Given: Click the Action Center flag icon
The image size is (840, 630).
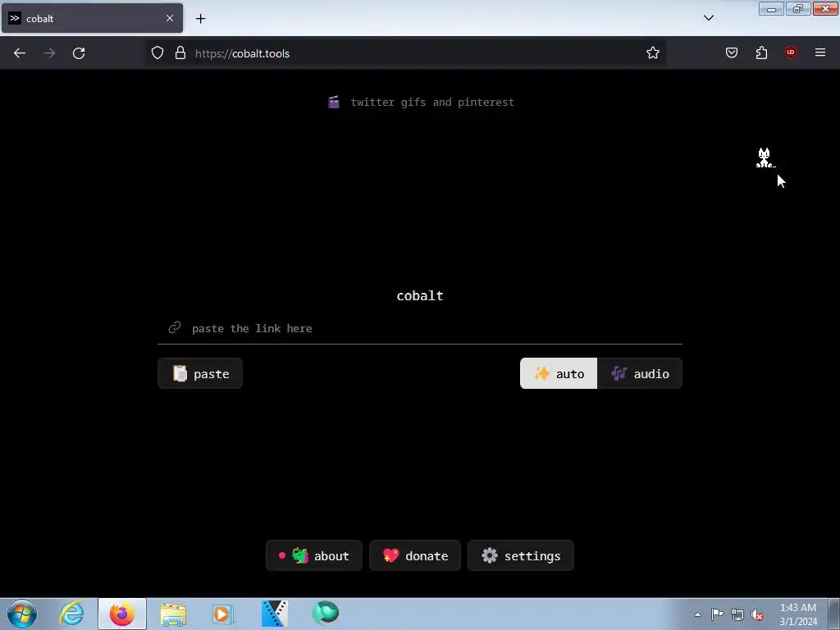Looking at the screenshot, I should [x=717, y=614].
